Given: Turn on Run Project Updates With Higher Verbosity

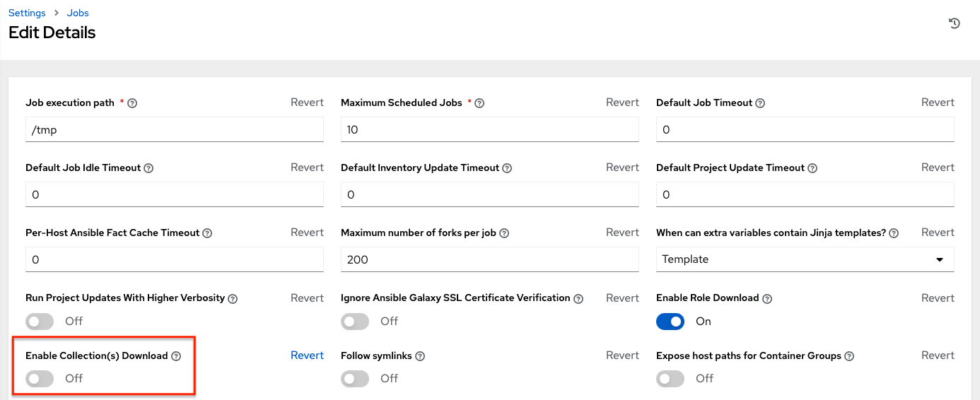Looking at the screenshot, I should tap(40, 322).
